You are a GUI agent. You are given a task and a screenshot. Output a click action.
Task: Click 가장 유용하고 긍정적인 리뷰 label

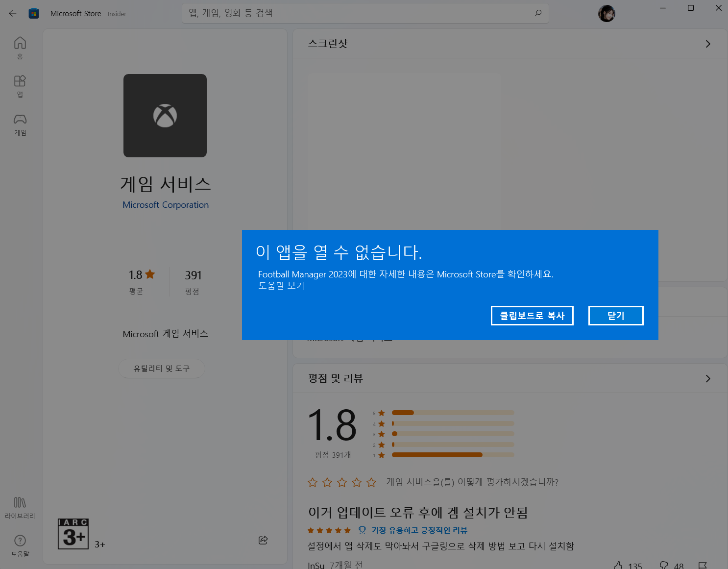419,530
